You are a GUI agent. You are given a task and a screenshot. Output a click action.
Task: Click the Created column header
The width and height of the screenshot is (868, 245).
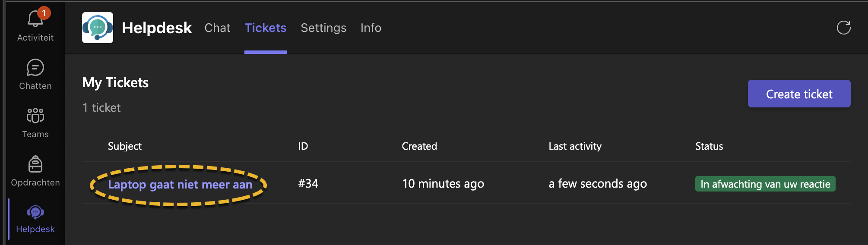click(x=419, y=146)
